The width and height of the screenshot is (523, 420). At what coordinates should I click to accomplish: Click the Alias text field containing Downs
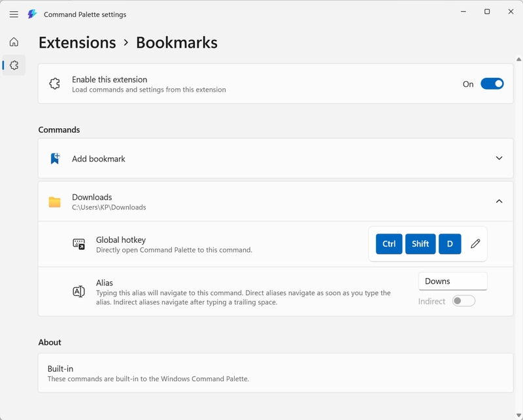(x=452, y=281)
